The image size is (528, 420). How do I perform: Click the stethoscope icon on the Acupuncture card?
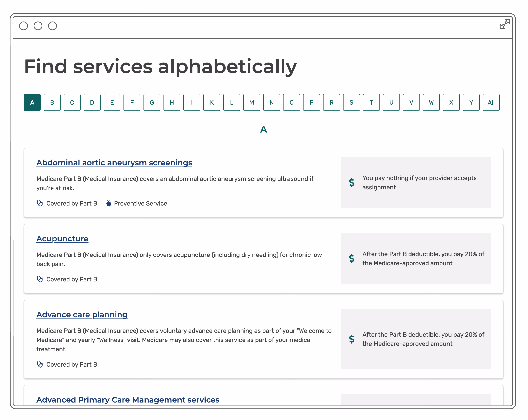click(x=40, y=279)
